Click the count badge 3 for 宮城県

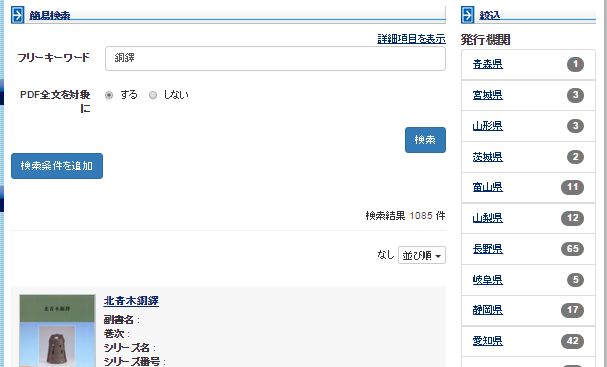coord(575,95)
